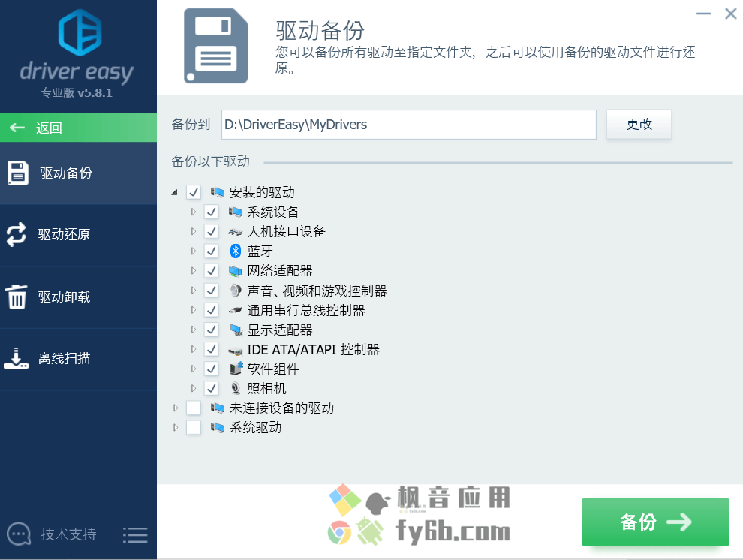Uncheck the IDE ATA/ATAPI 控制器 checkbox

pos(212,349)
